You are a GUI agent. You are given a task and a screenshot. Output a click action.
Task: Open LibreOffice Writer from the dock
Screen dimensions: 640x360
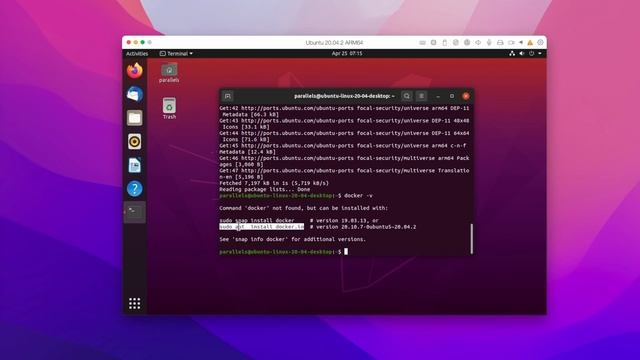pos(134,165)
